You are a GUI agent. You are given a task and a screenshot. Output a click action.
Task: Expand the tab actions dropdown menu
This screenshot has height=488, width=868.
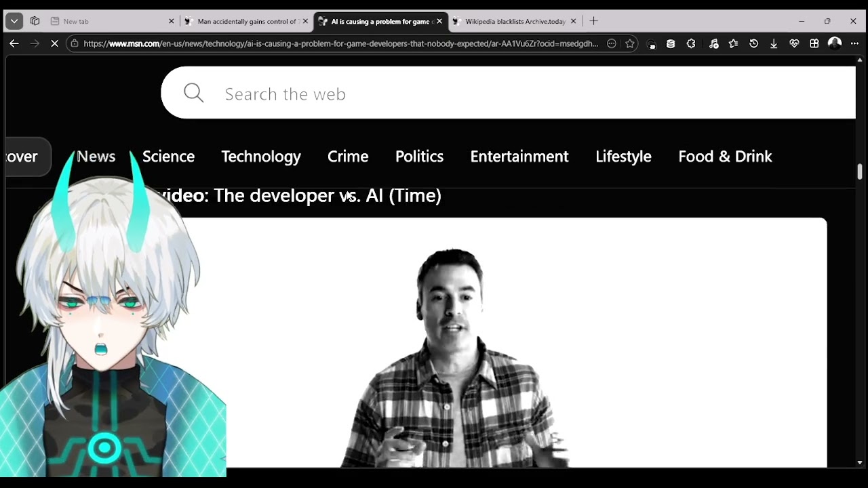point(14,21)
